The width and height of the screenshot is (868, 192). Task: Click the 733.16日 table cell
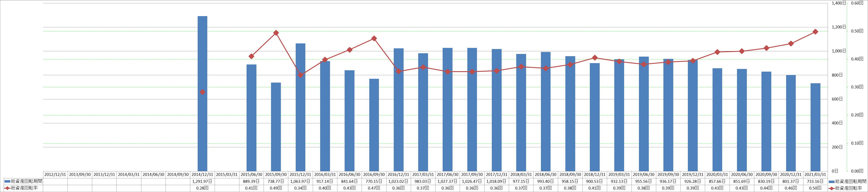815,181
